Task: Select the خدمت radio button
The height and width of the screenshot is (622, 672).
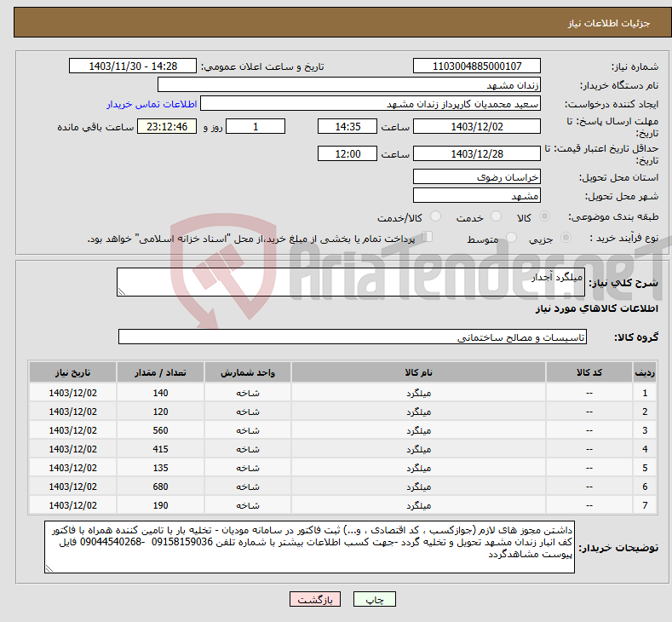Action: pos(496,216)
